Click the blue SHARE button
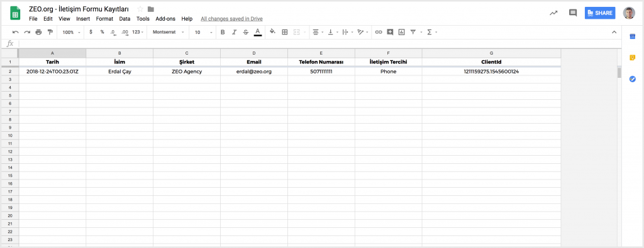The height and width of the screenshot is (248, 644). (x=600, y=13)
